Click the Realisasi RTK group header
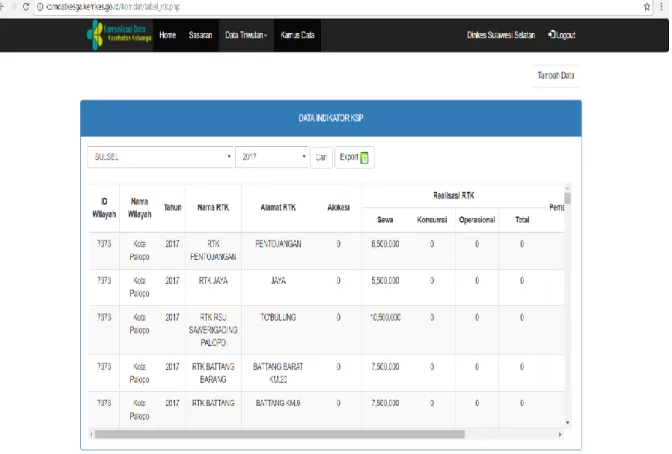 click(x=453, y=196)
